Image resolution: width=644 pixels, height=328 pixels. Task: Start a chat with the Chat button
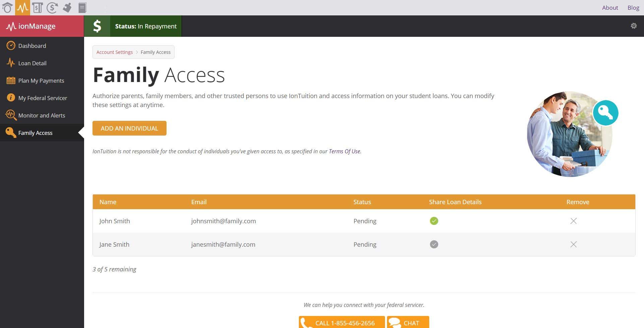[408, 322]
